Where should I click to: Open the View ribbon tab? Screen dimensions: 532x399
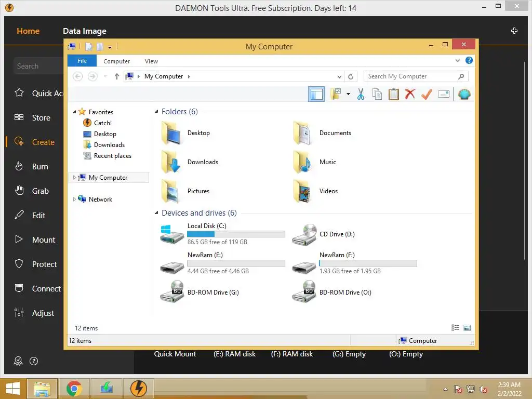(151, 61)
